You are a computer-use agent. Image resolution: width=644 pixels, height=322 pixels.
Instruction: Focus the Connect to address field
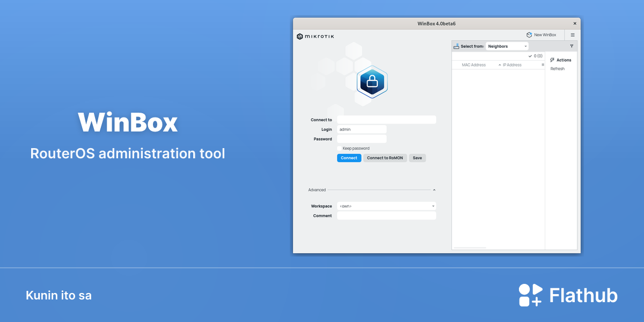(386, 120)
